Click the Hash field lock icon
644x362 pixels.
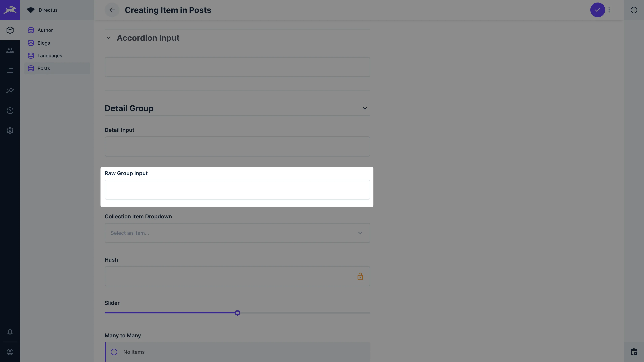click(360, 276)
